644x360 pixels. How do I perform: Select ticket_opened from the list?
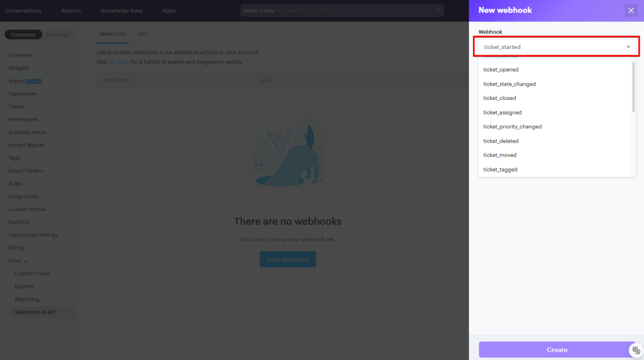pos(501,70)
